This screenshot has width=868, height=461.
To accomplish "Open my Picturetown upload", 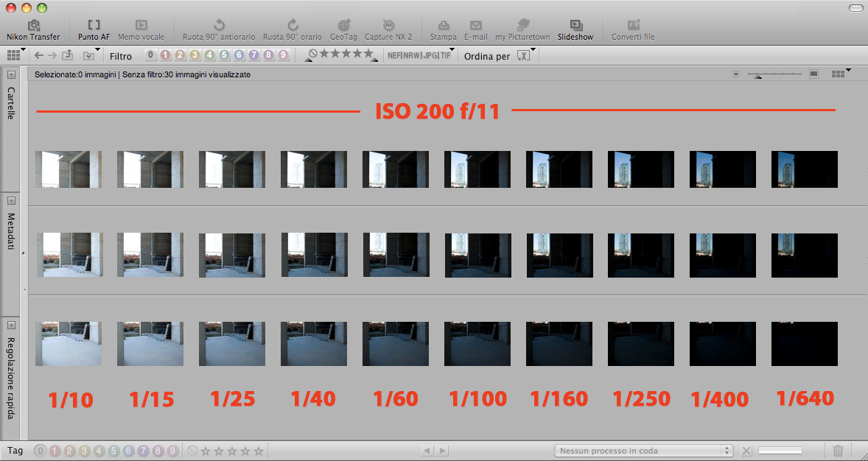I will [522, 30].
